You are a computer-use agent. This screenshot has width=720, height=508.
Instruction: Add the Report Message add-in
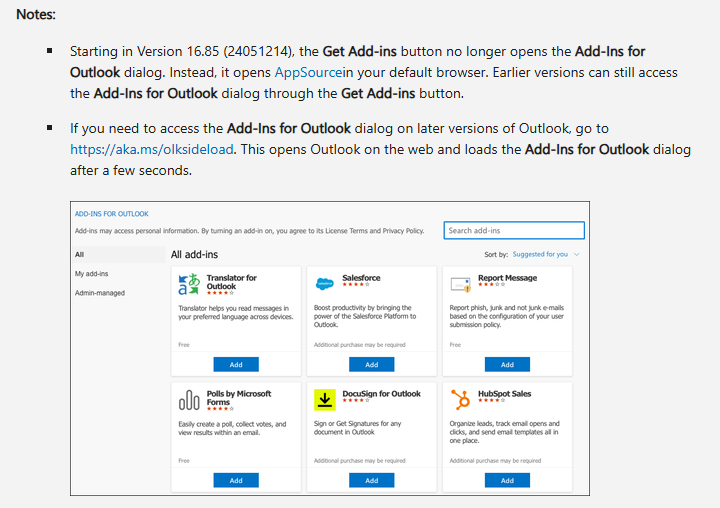(x=507, y=364)
